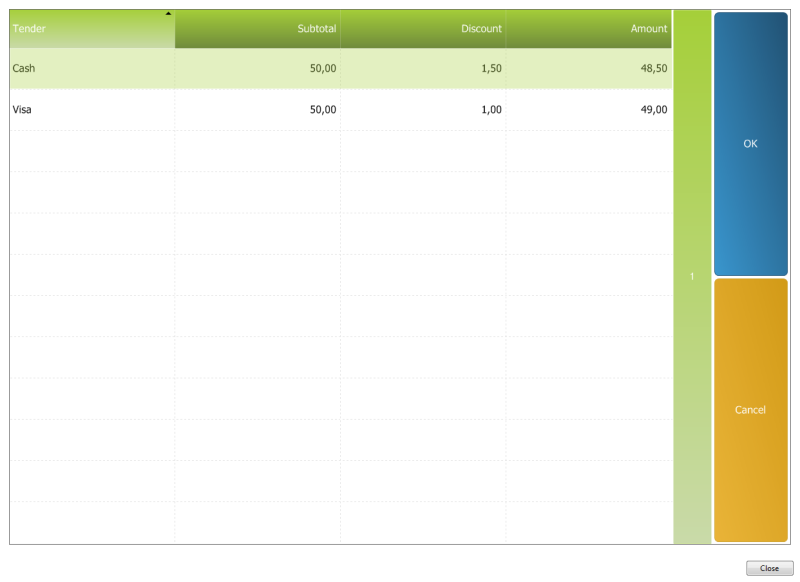Click the Visa amount value 49,00

(x=654, y=110)
